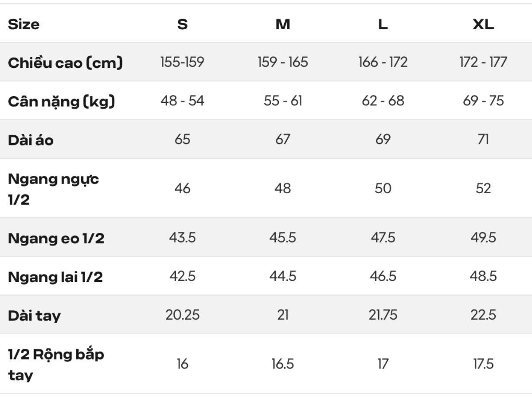This screenshot has height=399, width=532.
Task: Click the 69 - 75 weight cell
Action: (x=483, y=101)
